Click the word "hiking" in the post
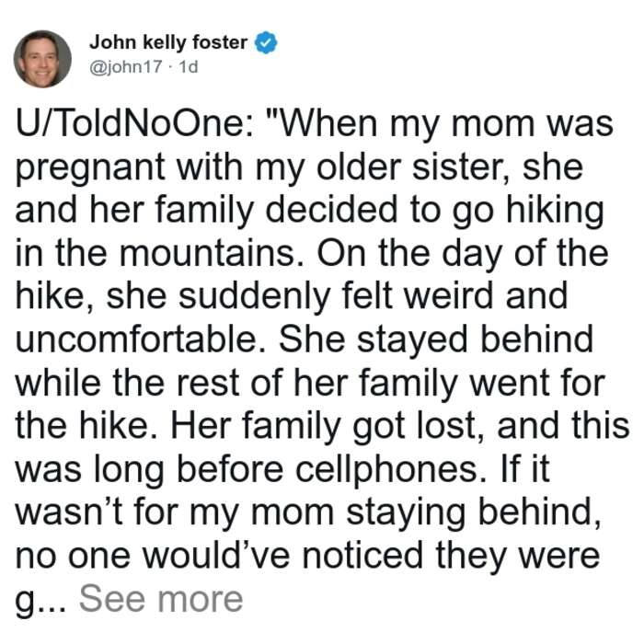The image size is (644, 644). pyautogui.click(x=555, y=211)
